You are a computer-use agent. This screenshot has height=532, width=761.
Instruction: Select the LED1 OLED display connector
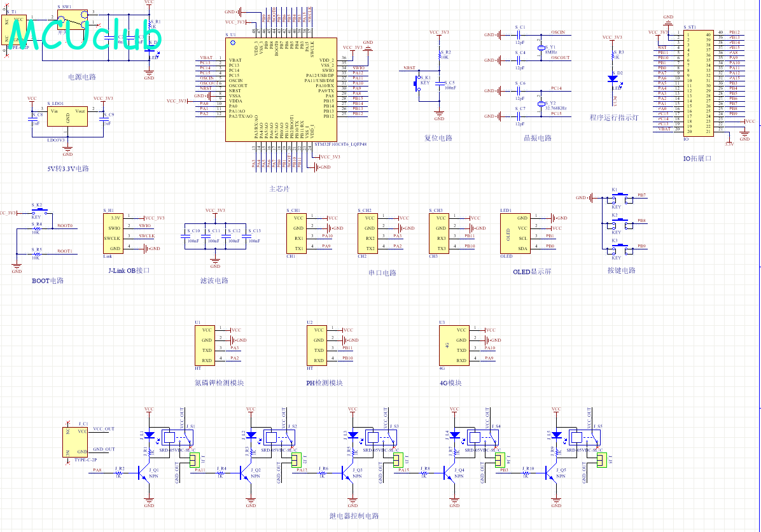pyautogui.click(x=515, y=233)
